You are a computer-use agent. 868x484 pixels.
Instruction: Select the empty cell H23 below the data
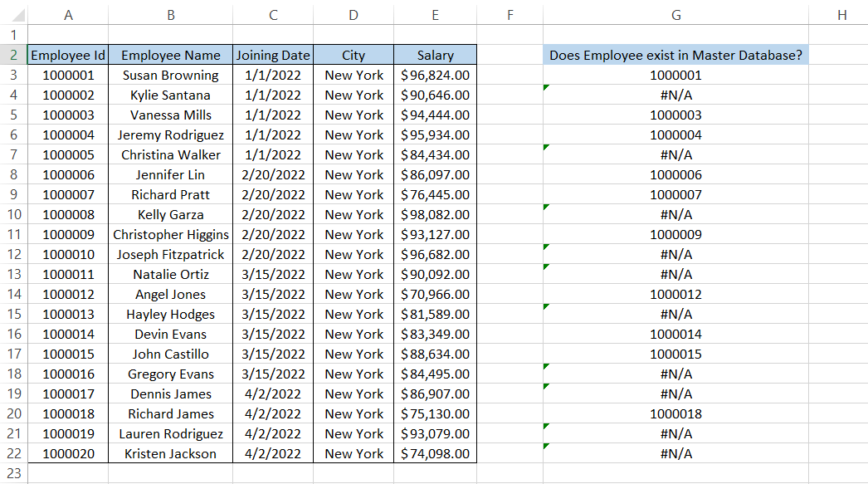tap(840, 473)
